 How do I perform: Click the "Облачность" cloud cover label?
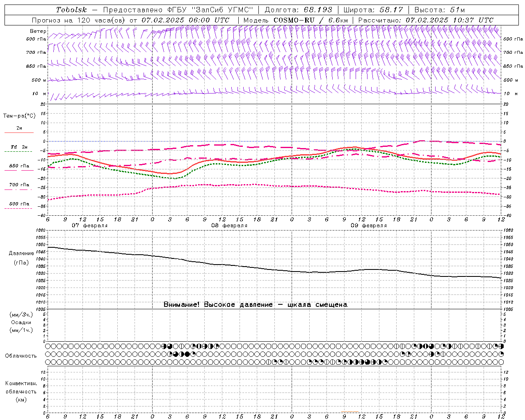pos(21,356)
